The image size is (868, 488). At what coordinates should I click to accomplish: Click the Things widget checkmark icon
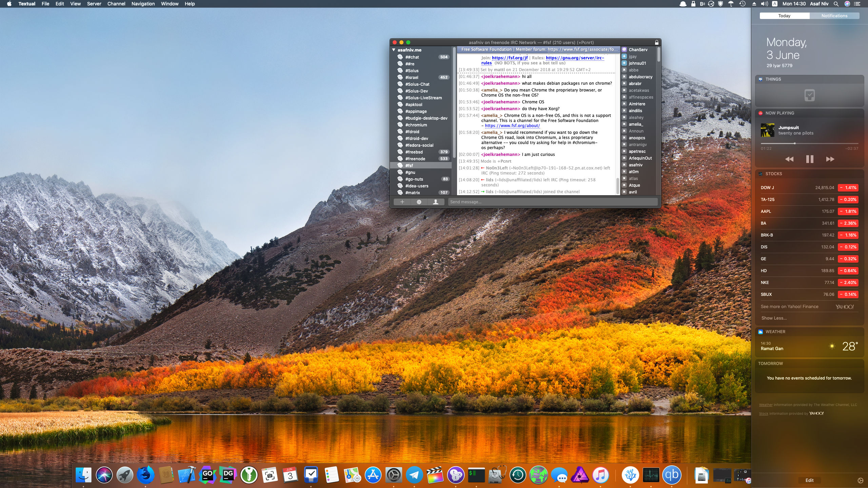[x=810, y=95]
